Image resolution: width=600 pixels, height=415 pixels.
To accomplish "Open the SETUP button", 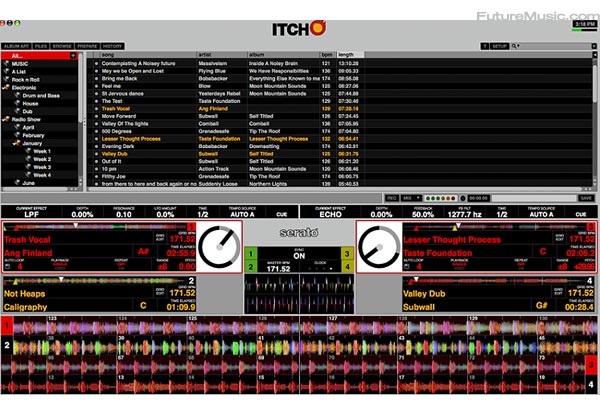I will [499, 46].
